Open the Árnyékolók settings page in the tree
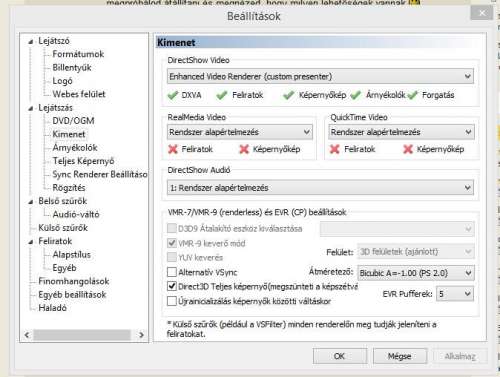 pyautogui.click(x=75, y=147)
